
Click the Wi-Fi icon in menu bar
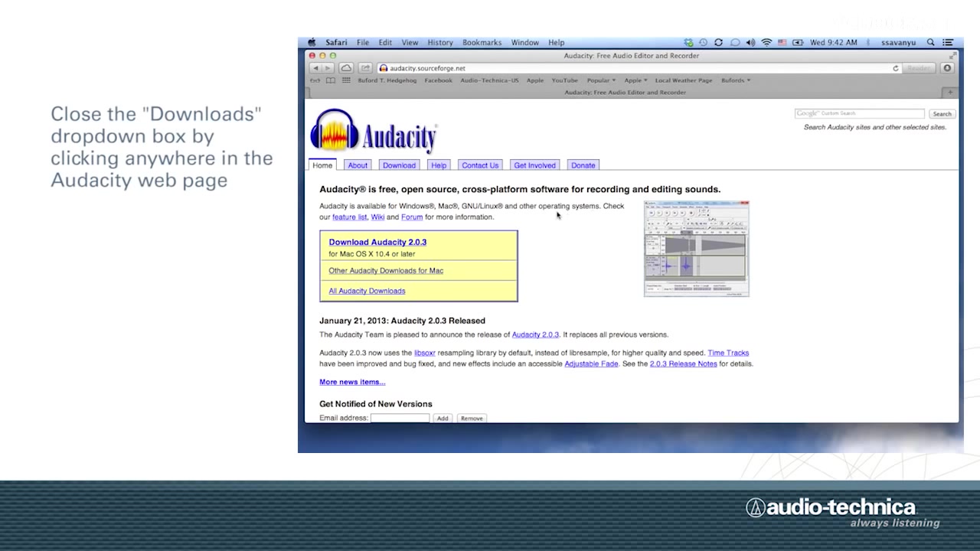coord(766,43)
